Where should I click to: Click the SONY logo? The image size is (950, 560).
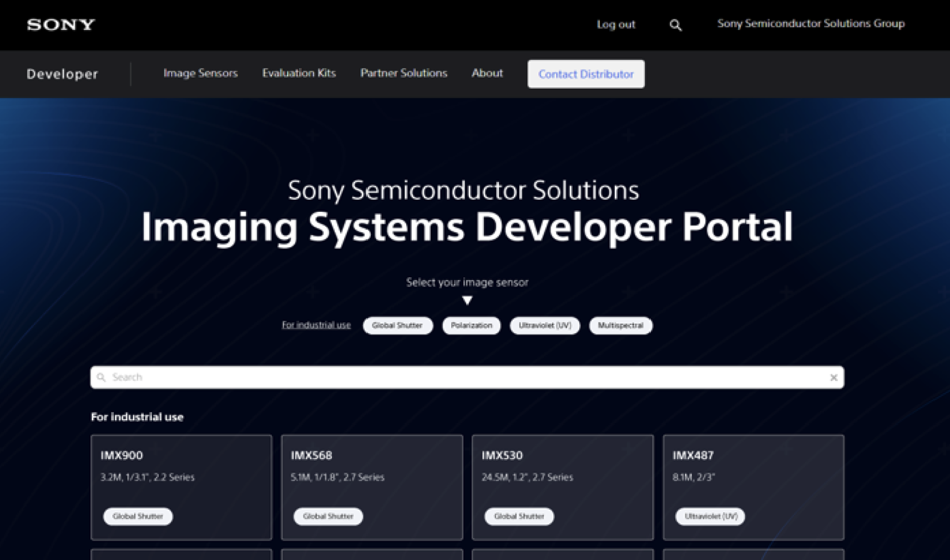tap(61, 24)
